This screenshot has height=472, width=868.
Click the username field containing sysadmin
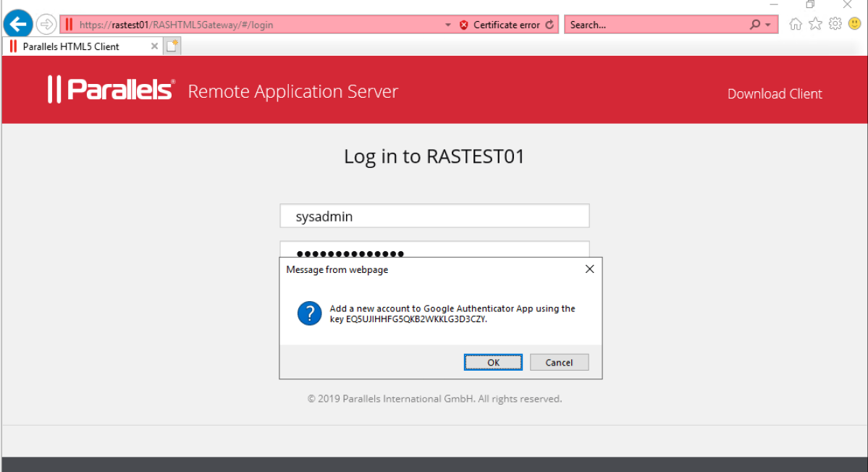434,216
